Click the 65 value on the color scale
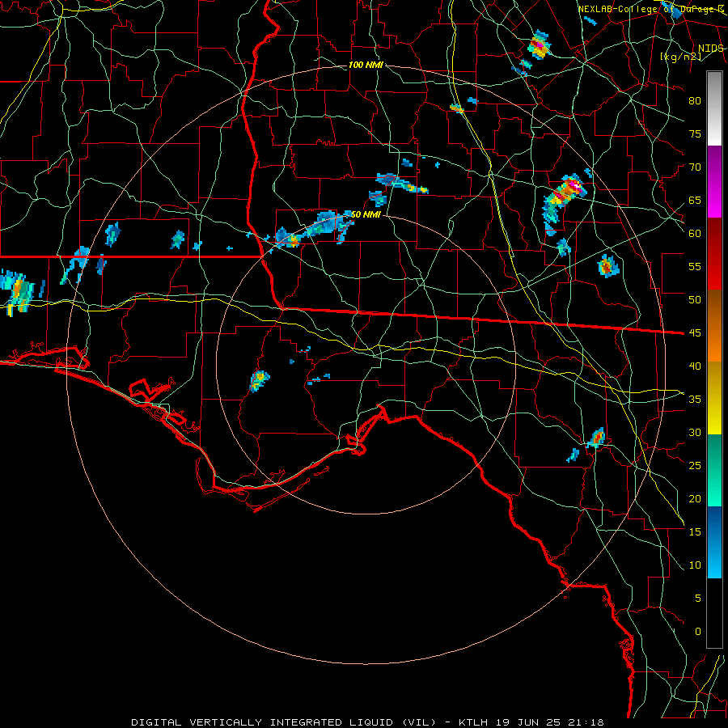Viewport: 728px width, 728px height. [695, 201]
